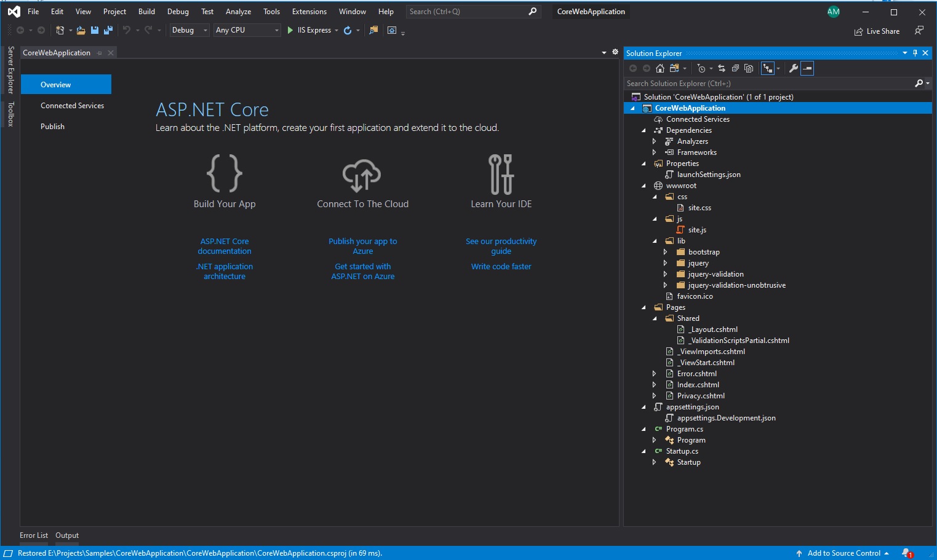Viewport: 937px width, 560px height.
Task: Open the document tab list dropdown arrow
Action: [604, 53]
